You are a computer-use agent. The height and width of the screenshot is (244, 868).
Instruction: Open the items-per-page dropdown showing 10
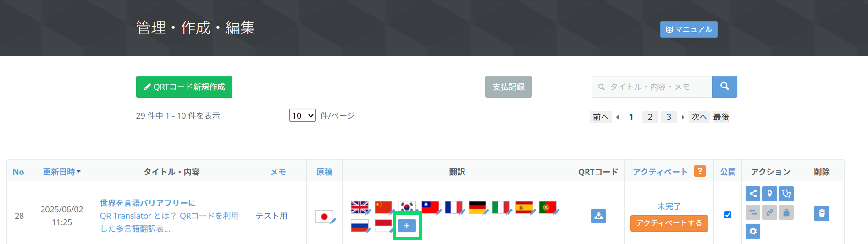[x=303, y=115]
